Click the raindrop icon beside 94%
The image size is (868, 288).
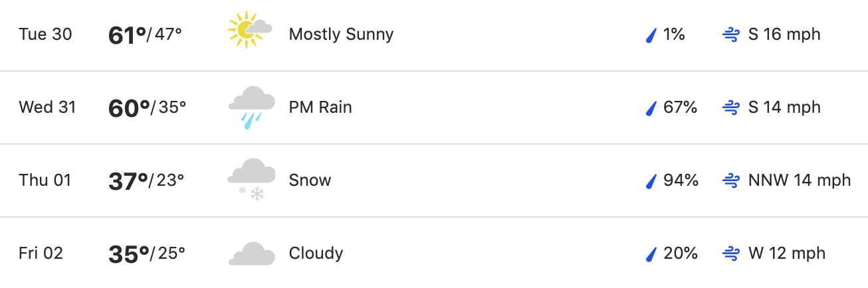click(x=651, y=181)
